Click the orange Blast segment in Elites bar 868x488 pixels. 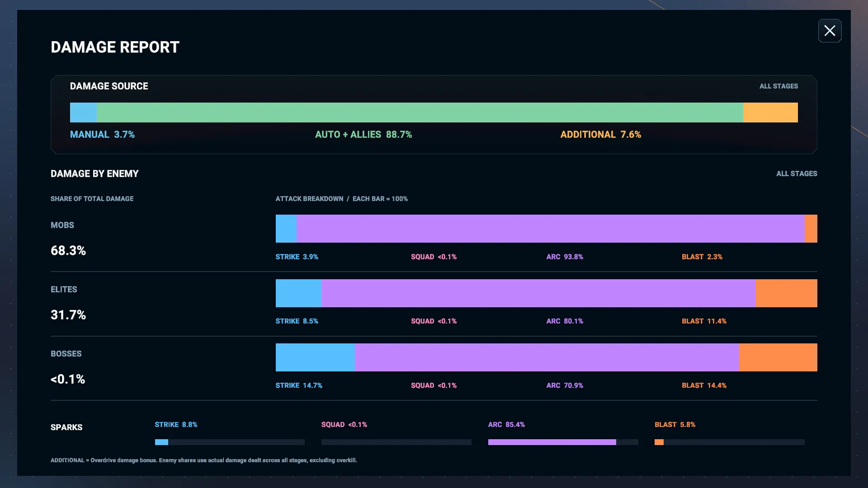point(787,293)
